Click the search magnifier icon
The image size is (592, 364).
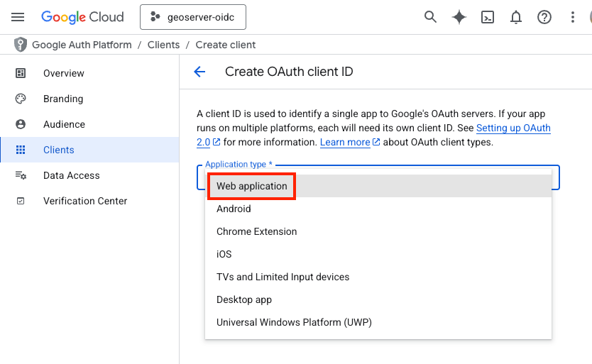click(x=430, y=17)
